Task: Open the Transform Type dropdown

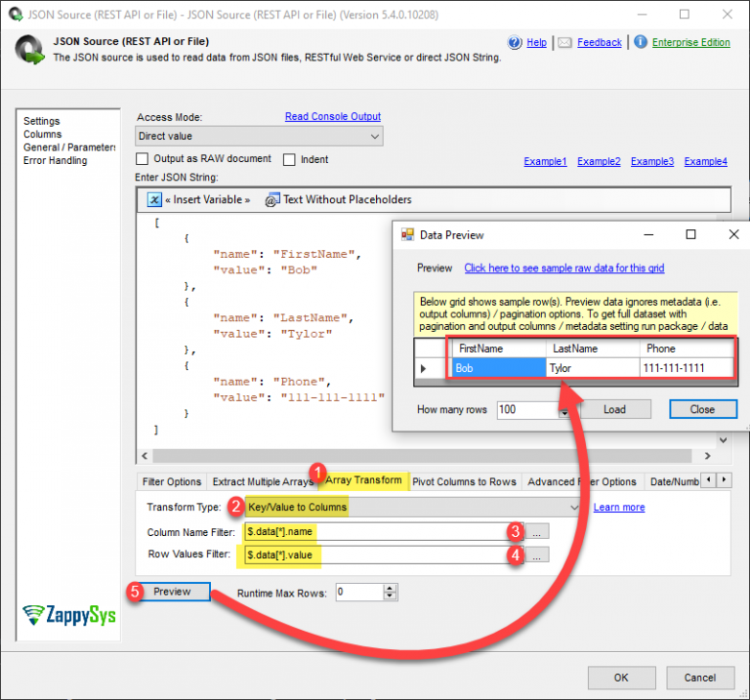Action: 574,507
